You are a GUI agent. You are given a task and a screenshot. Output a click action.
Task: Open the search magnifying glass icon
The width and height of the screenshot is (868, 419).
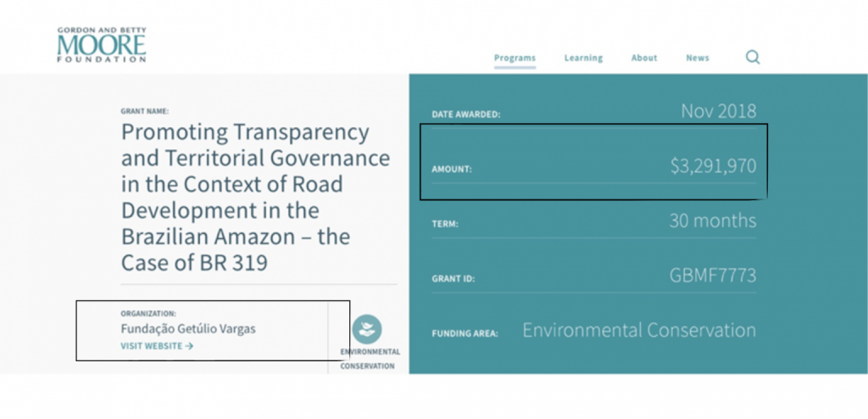point(753,58)
